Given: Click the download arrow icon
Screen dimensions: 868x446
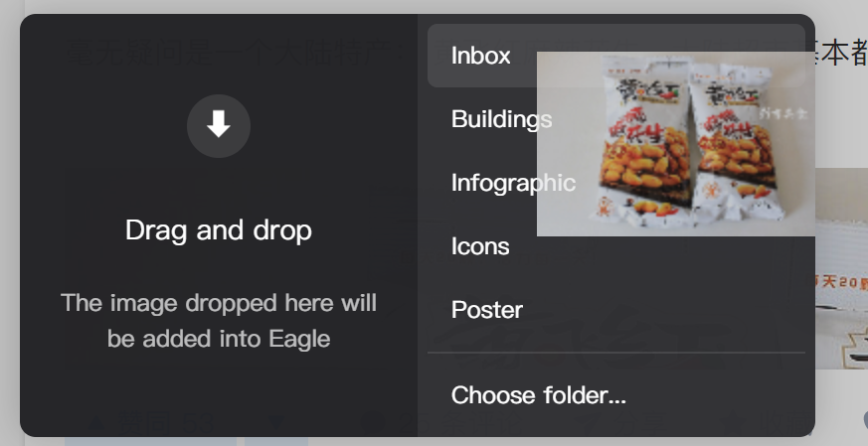Looking at the screenshot, I should (219, 124).
